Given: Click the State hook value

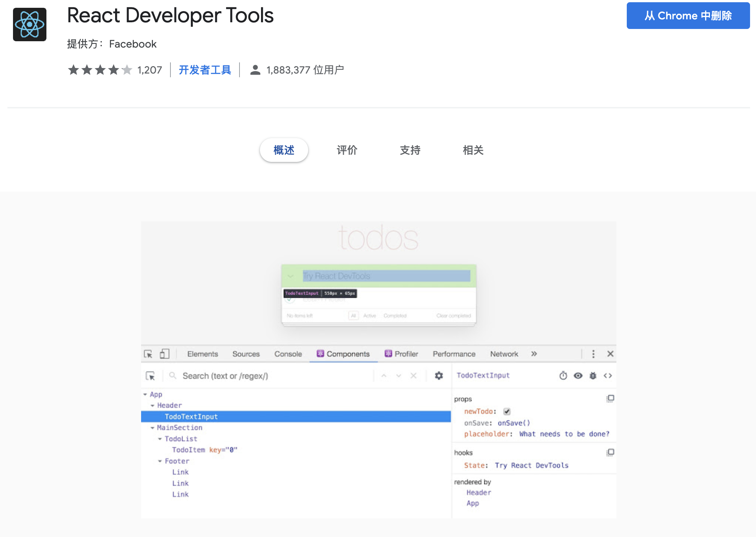Looking at the screenshot, I should tap(531, 465).
